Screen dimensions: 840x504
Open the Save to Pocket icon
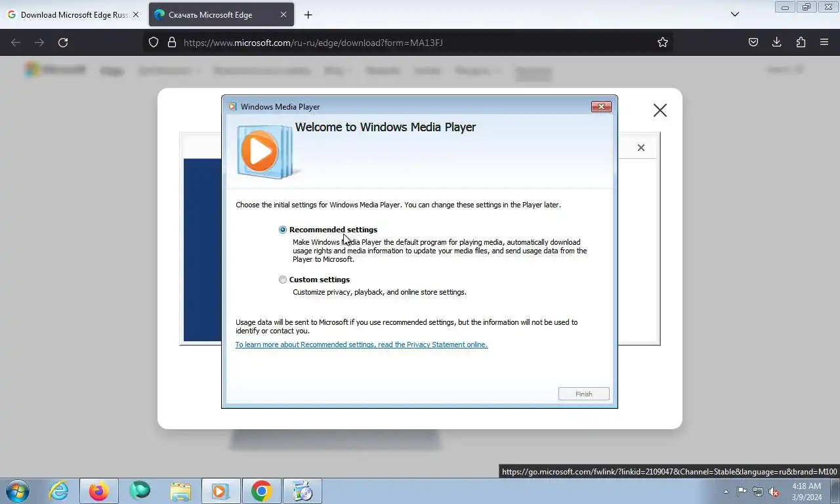click(x=753, y=43)
